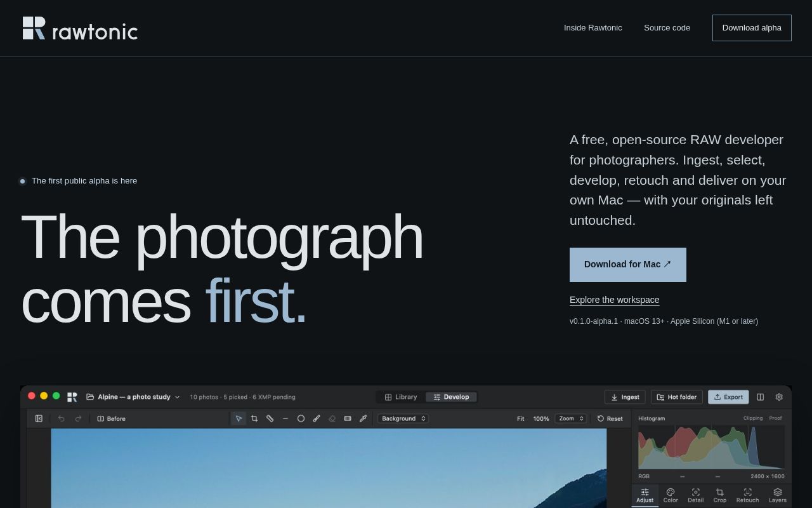Toggle Clipping warnings on the histogram
812x508 pixels.
pos(753,418)
